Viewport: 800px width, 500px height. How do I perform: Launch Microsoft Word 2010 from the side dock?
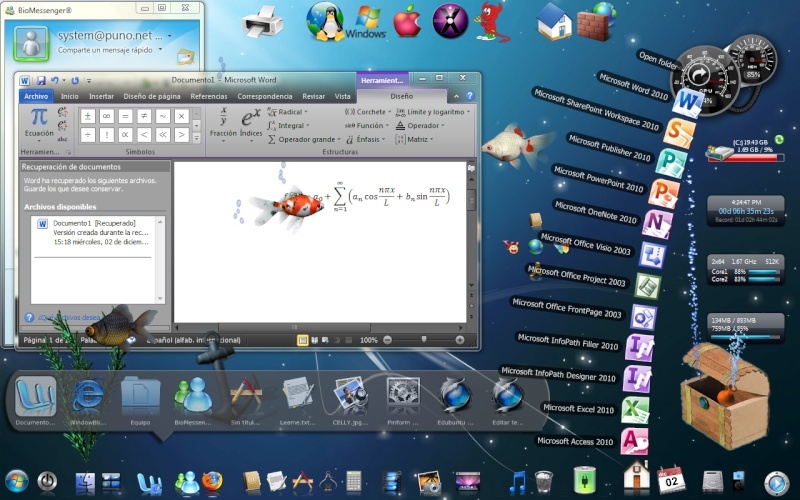tap(687, 102)
